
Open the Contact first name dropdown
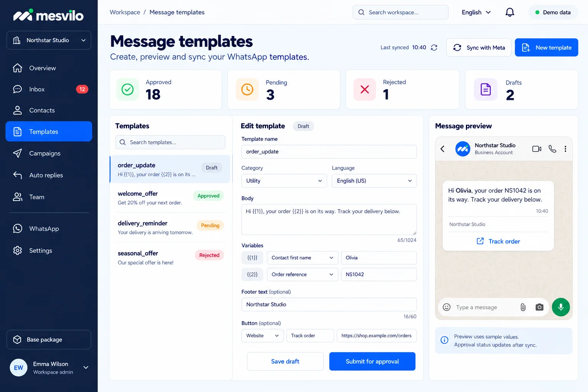coord(302,258)
